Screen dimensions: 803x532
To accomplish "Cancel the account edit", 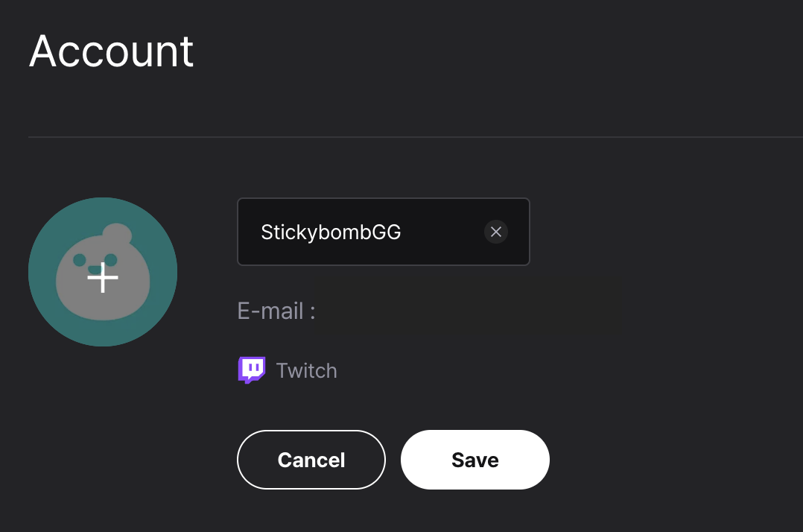I will pyautogui.click(x=311, y=460).
